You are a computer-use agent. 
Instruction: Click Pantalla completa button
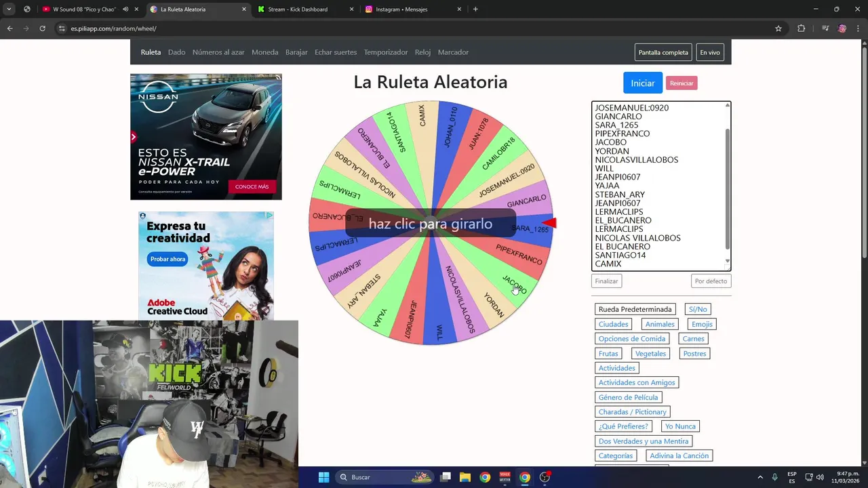pyautogui.click(x=663, y=52)
